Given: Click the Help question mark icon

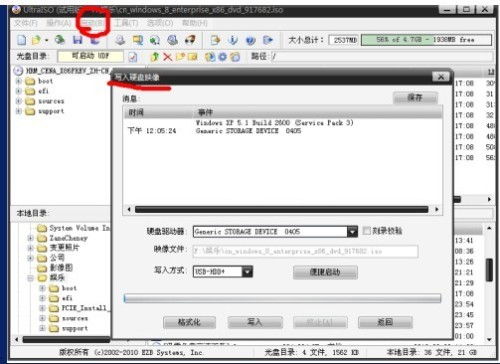Looking at the screenshot, I should pyautogui.click(x=250, y=40).
